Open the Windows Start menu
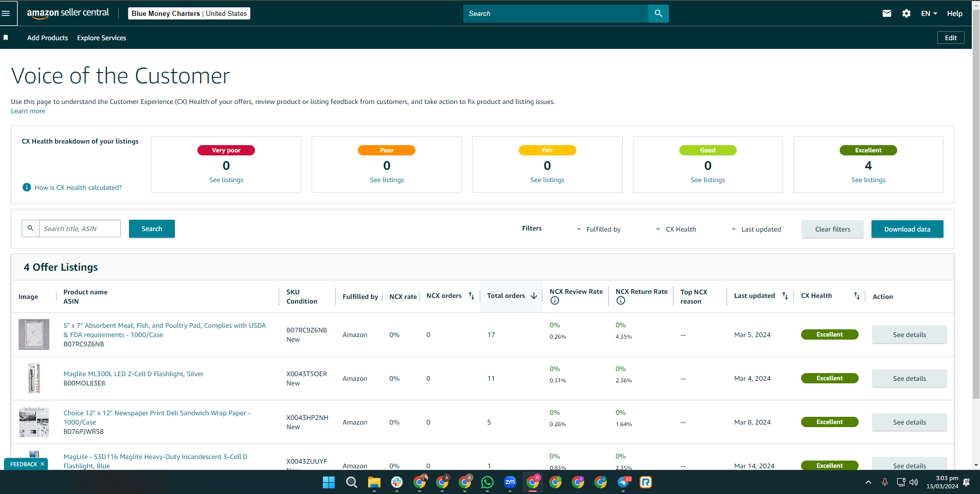The height and width of the screenshot is (494, 980). (x=329, y=482)
